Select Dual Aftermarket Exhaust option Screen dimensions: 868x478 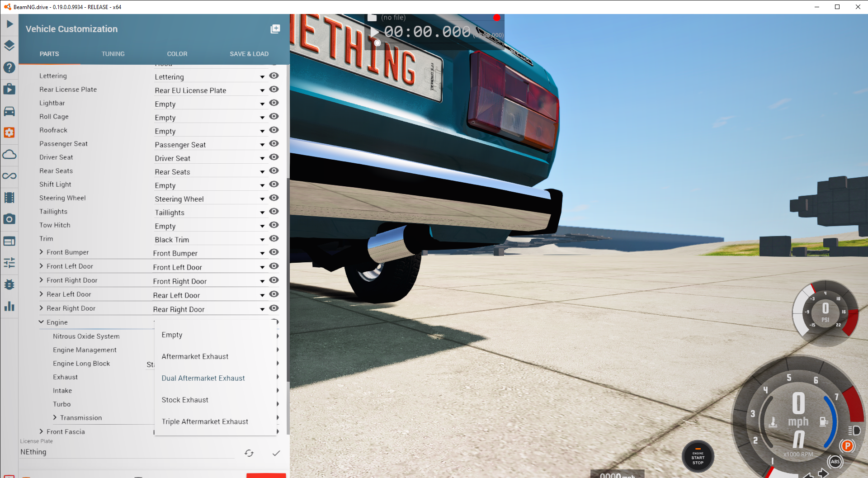click(216, 378)
